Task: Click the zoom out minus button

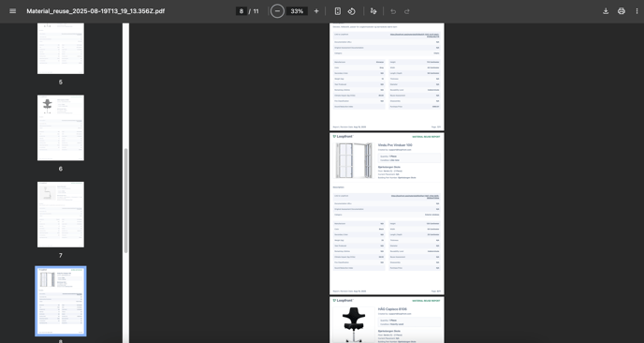Action: (x=277, y=11)
